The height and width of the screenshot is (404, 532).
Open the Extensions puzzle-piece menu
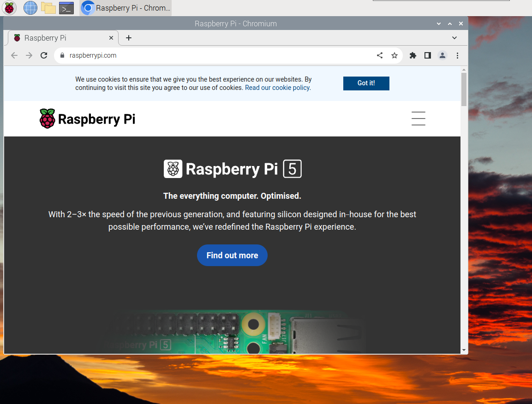412,55
